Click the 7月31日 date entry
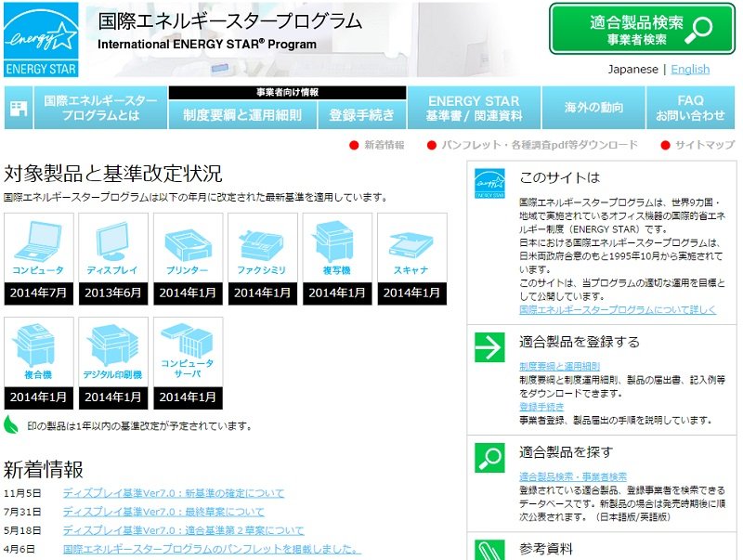This screenshot has height=560, width=743. [x=22, y=512]
